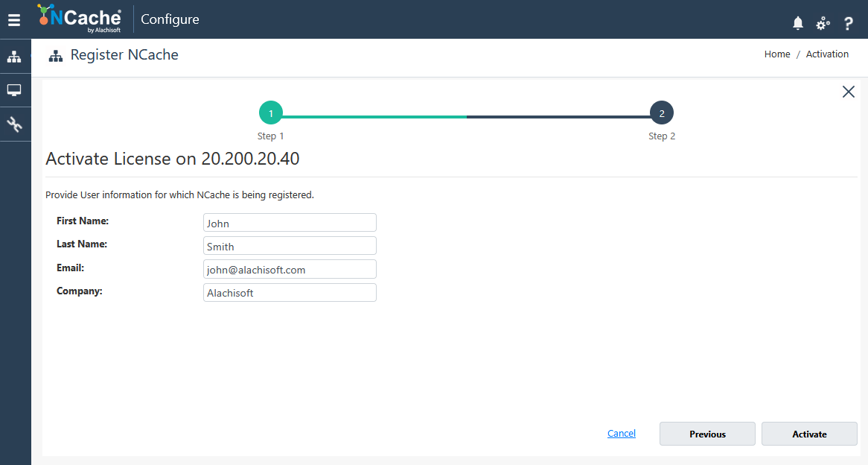Go to Step 1 circle
Image resolution: width=868 pixels, height=465 pixels.
pyautogui.click(x=271, y=113)
